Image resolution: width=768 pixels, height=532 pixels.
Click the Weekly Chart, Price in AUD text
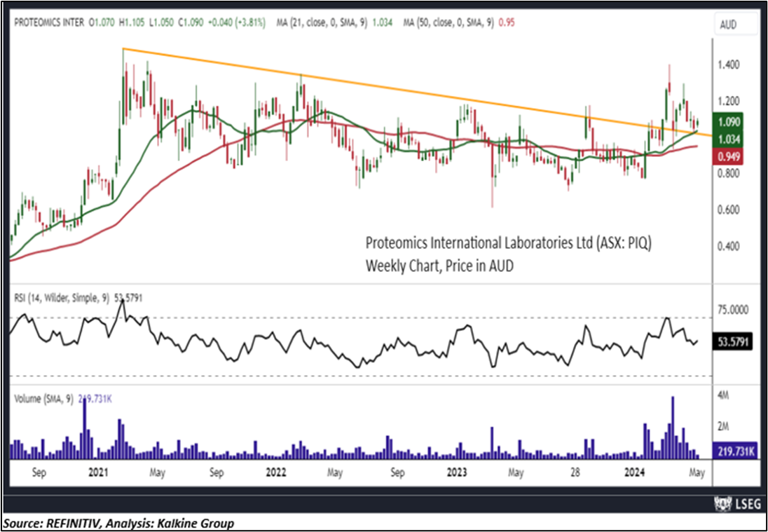tap(440, 267)
